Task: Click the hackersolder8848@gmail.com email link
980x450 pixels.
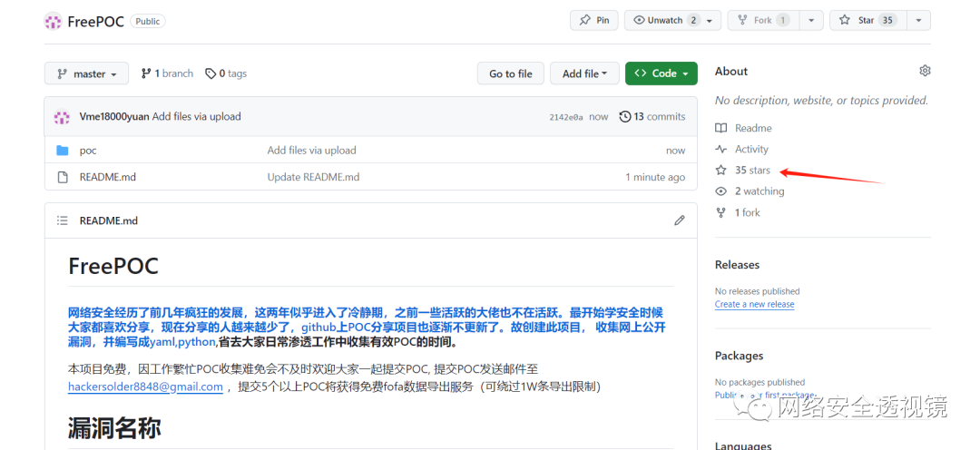Action: coord(145,386)
